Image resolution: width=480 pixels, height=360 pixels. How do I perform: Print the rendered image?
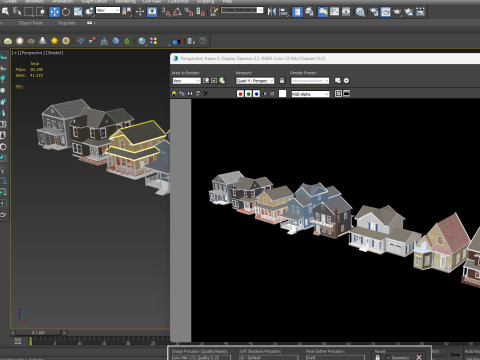click(198, 94)
